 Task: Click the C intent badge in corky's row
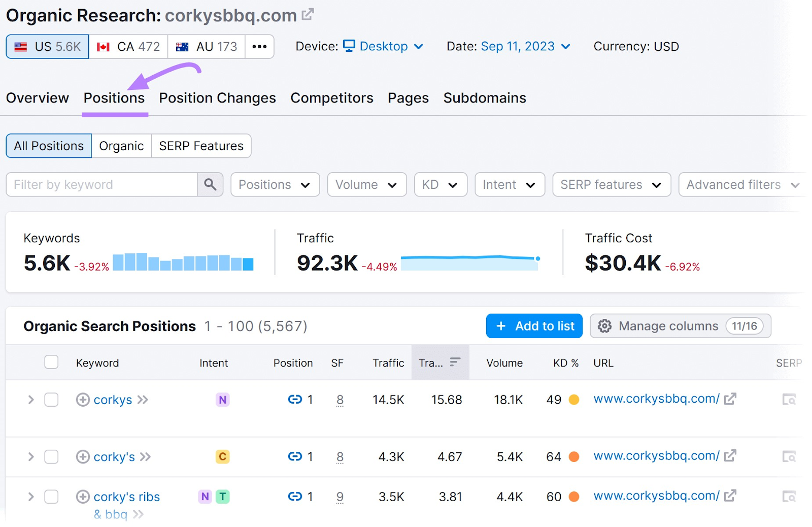(222, 457)
